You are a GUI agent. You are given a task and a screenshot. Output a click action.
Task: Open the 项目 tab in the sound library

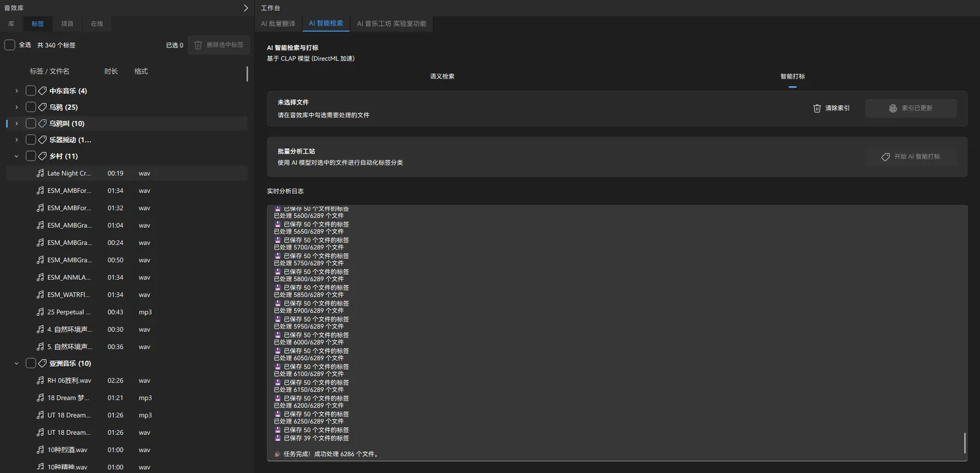[x=67, y=23]
